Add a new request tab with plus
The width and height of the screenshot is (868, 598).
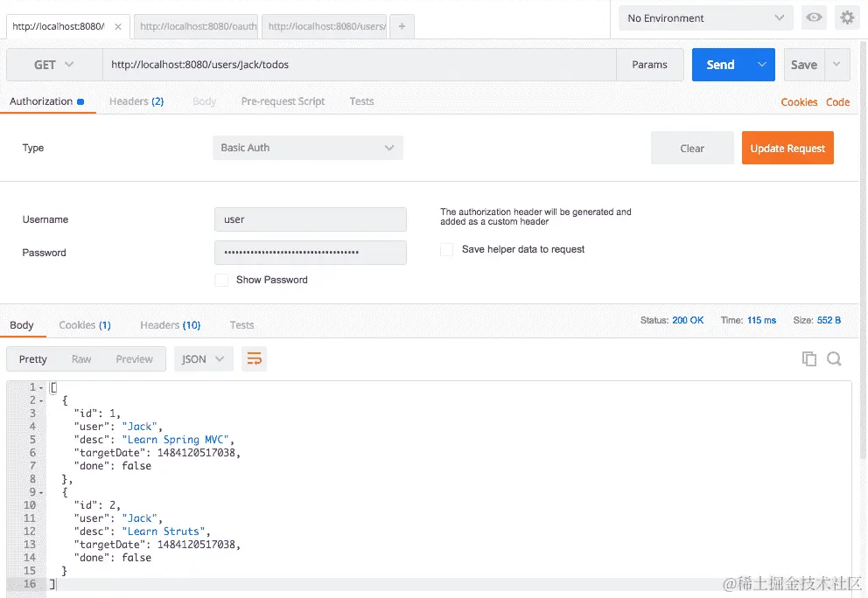[402, 26]
